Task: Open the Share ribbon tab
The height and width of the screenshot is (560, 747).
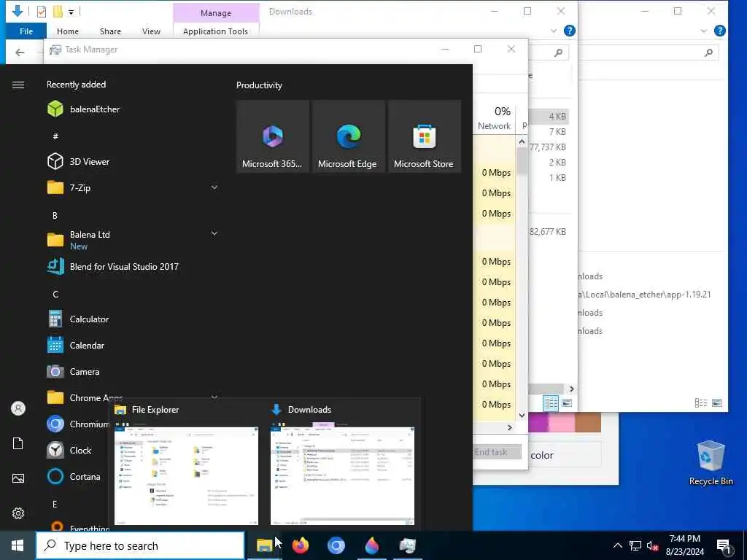Action: coord(110,31)
